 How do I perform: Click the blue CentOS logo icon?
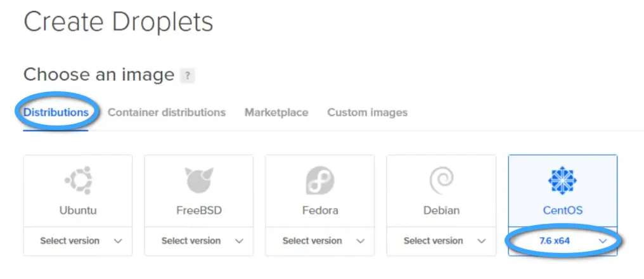pos(562,180)
